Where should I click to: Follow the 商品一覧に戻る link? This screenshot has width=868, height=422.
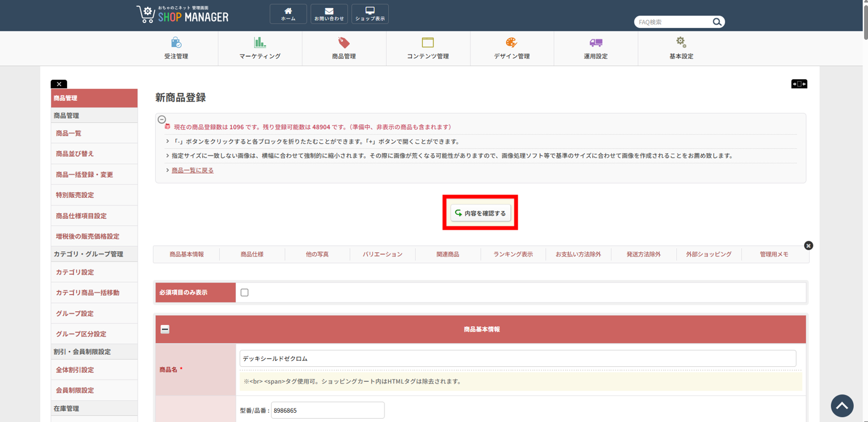(192, 171)
